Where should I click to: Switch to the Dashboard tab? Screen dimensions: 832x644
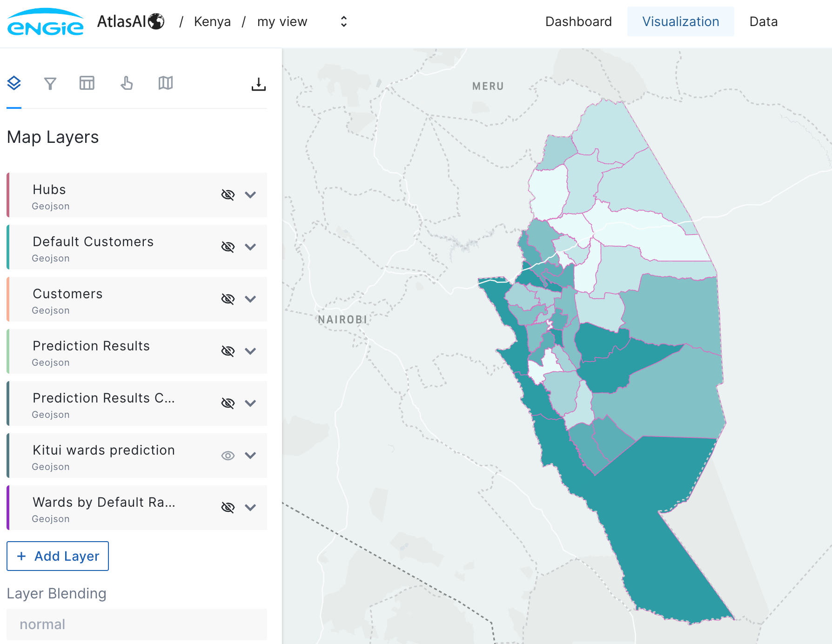point(578,21)
